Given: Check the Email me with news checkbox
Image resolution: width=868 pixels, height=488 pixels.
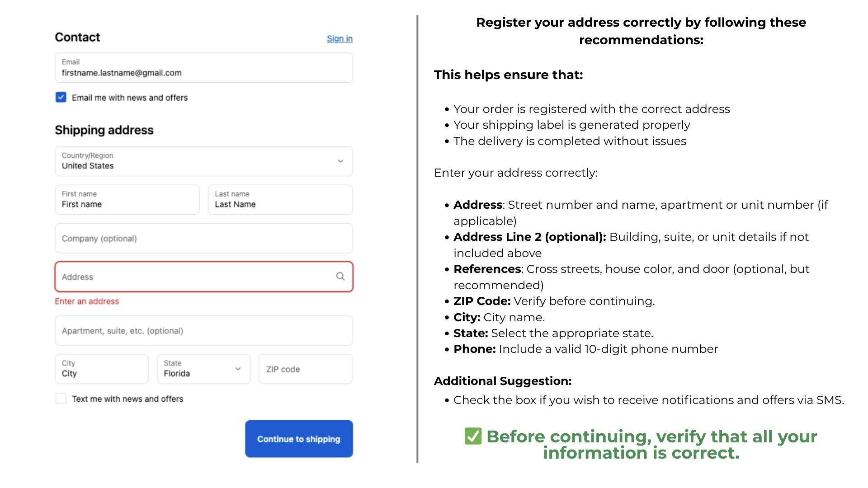Looking at the screenshot, I should 61,98.
